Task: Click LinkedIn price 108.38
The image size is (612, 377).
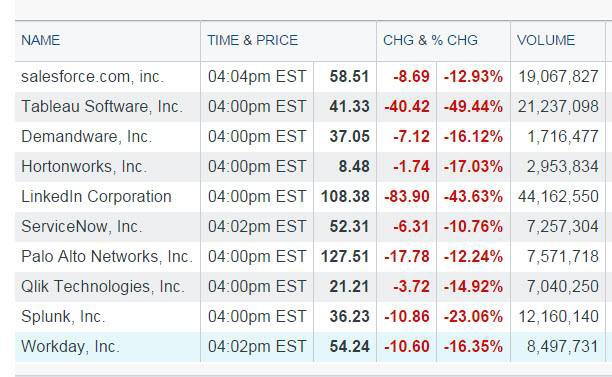Action: tap(345, 197)
